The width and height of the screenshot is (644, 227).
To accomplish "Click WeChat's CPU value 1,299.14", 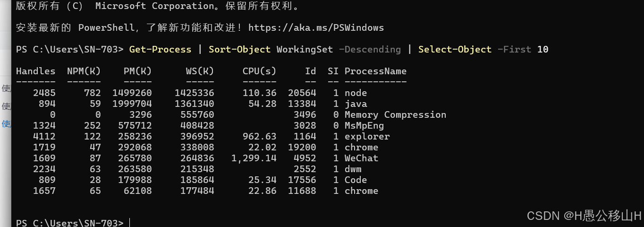I will coord(254,158).
